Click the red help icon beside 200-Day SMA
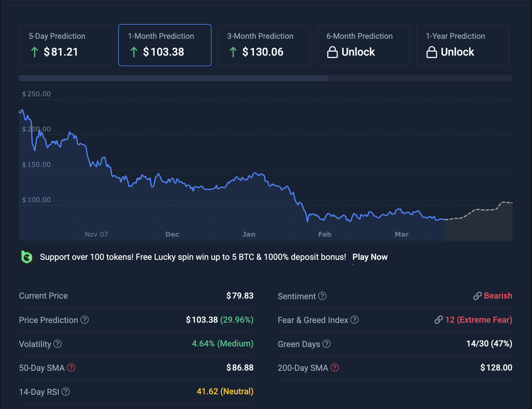The image size is (532, 409). [x=335, y=367]
